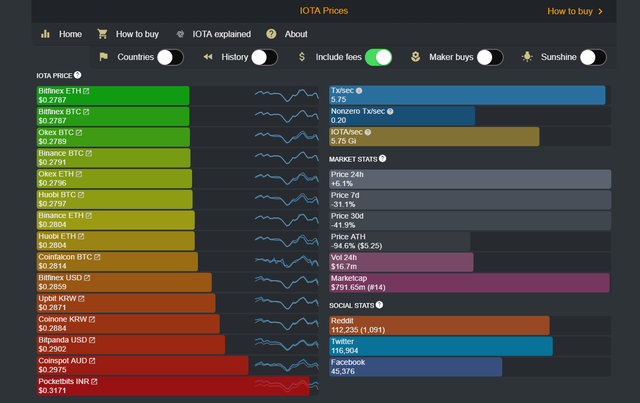Screen dimensions: 640x403
Task: Open the Facebook 45,376 social stat
Action: point(416,367)
